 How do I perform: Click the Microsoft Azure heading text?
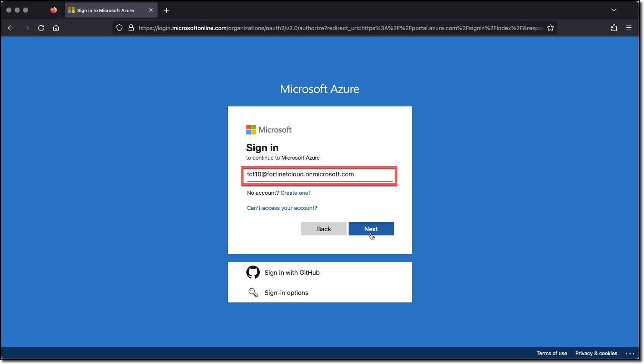click(x=320, y=89)
